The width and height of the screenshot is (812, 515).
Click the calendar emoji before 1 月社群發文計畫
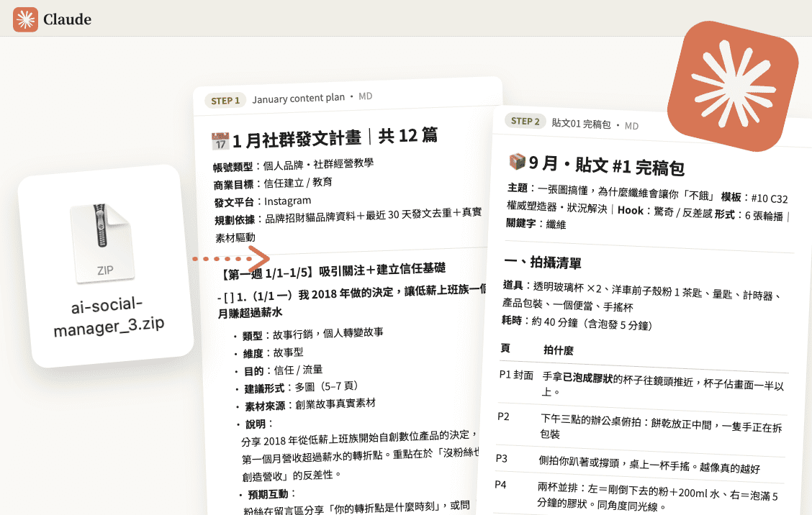click(x=220, y=141)
